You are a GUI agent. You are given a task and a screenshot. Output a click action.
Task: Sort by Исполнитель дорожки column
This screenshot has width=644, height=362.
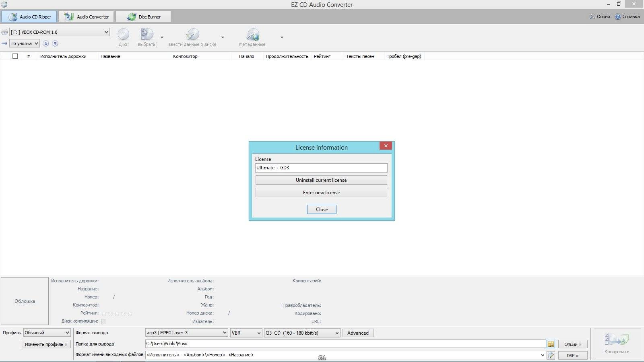click(68, 56)
